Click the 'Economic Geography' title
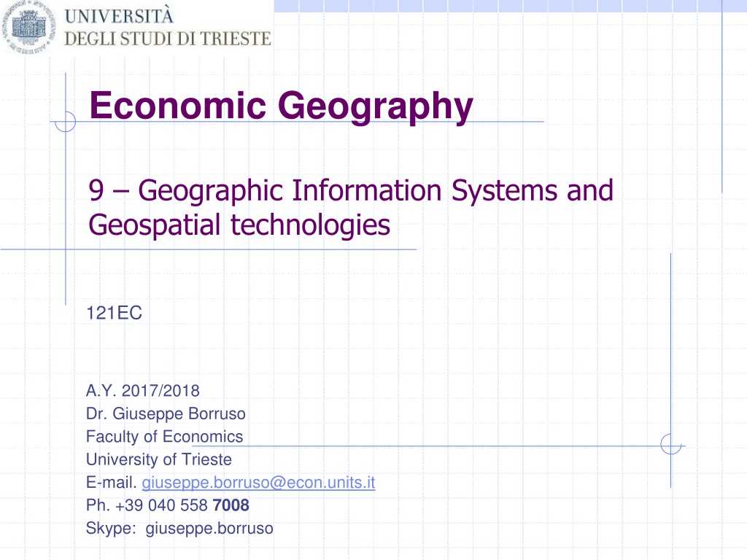The height and width of the screenshot is (560, 747). (x=281, y=106)
